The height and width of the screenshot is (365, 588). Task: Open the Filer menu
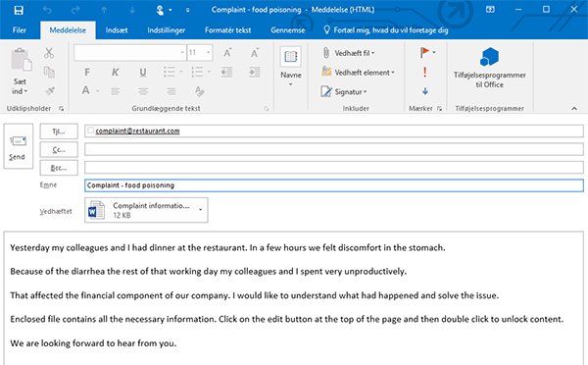[20, 30]
